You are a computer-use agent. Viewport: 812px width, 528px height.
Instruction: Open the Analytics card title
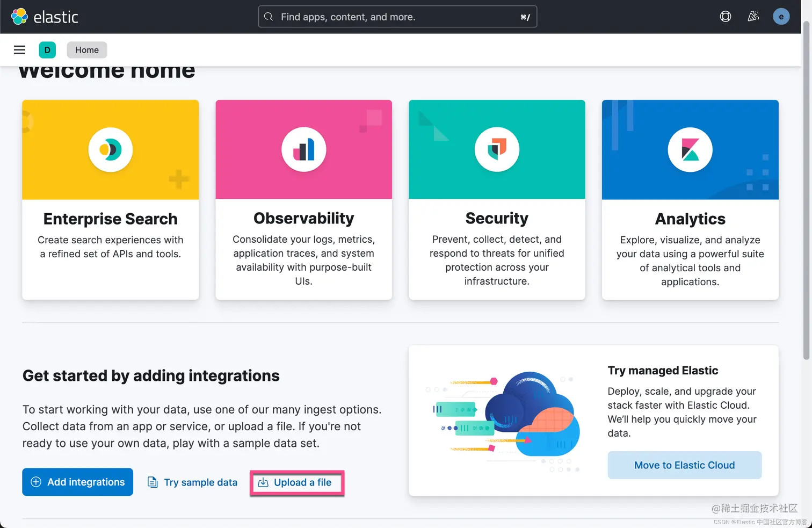pyautogui.click(x=690, y=219)
